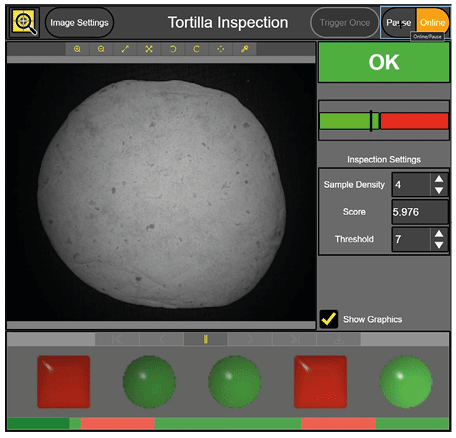Click the red region of score bar
Image resolution: width=456 pixels, height=438 pixels.
(x=414, y=121)
